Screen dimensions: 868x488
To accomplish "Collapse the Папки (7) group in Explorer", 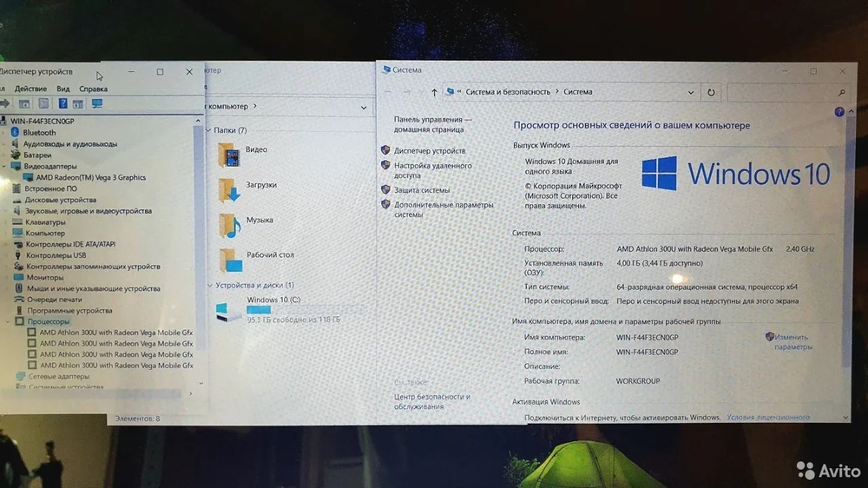I will (x=208, y=130).
